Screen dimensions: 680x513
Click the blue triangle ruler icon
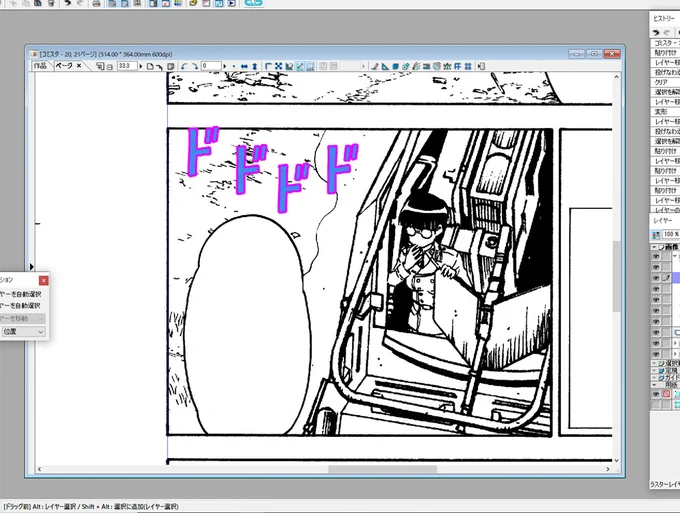pyautogui.click(x=385, y=66)
